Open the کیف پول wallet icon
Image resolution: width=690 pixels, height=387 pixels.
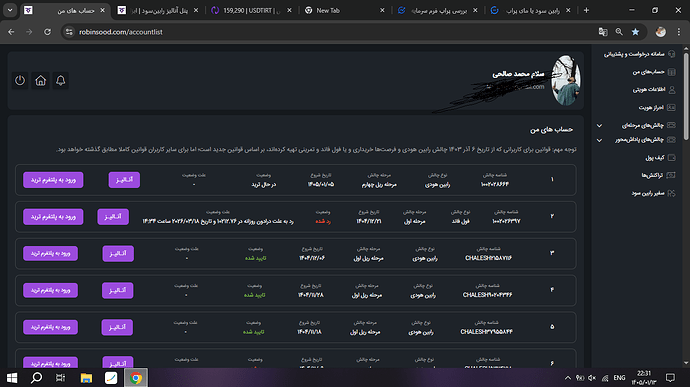click(x=672, y=158)
